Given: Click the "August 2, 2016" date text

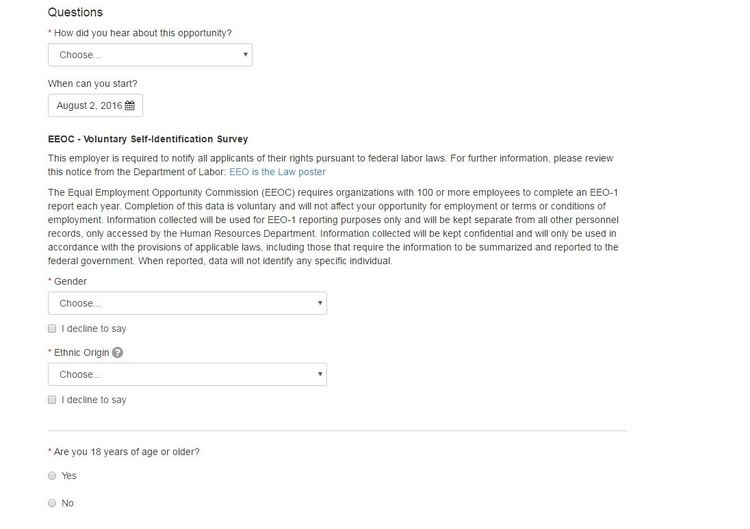Looking at the screenshot, I should click(x=89, y=106).
